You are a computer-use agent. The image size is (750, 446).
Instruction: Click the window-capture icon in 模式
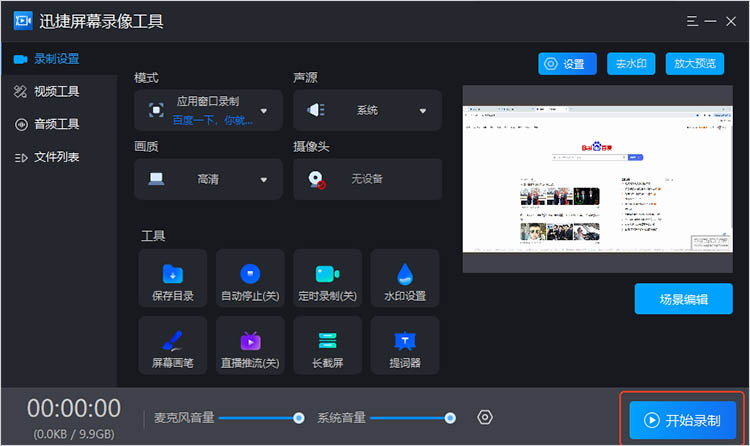click(x=156, y=110)
